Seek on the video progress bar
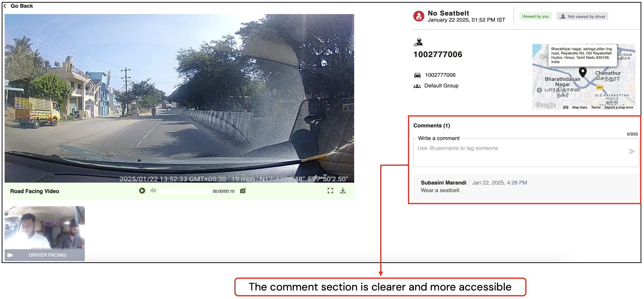 click(184, 191)
